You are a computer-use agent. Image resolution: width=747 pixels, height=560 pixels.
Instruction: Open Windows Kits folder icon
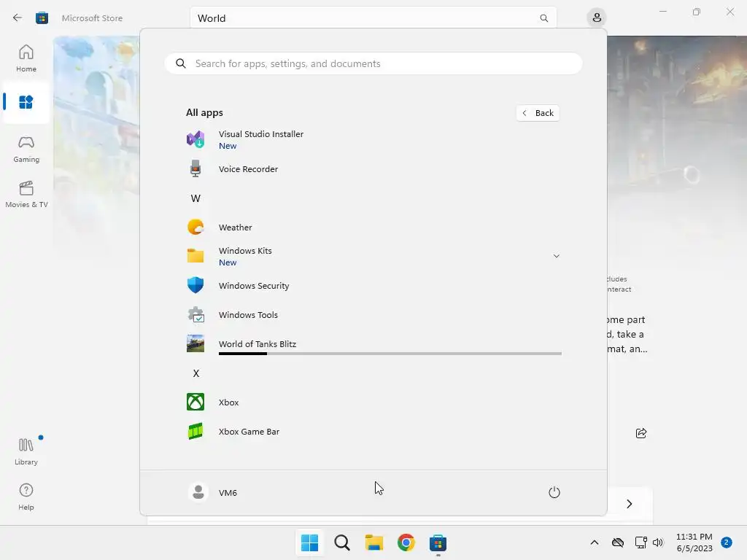coord(196,256)
